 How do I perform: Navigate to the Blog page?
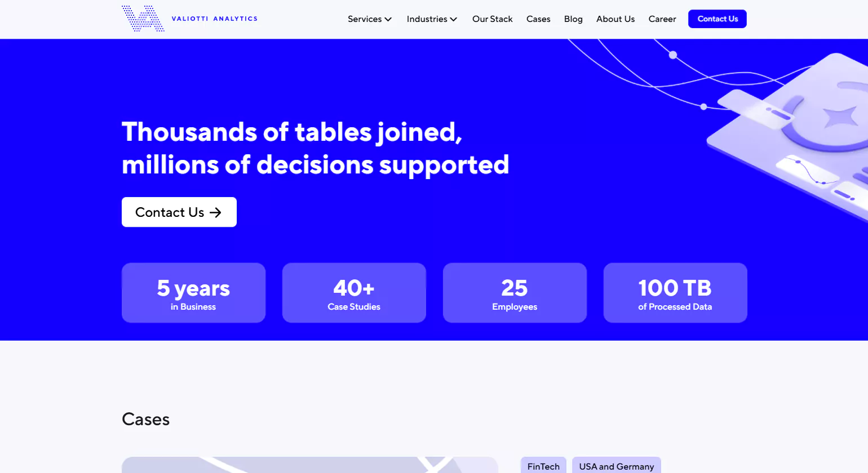point(573,19)
